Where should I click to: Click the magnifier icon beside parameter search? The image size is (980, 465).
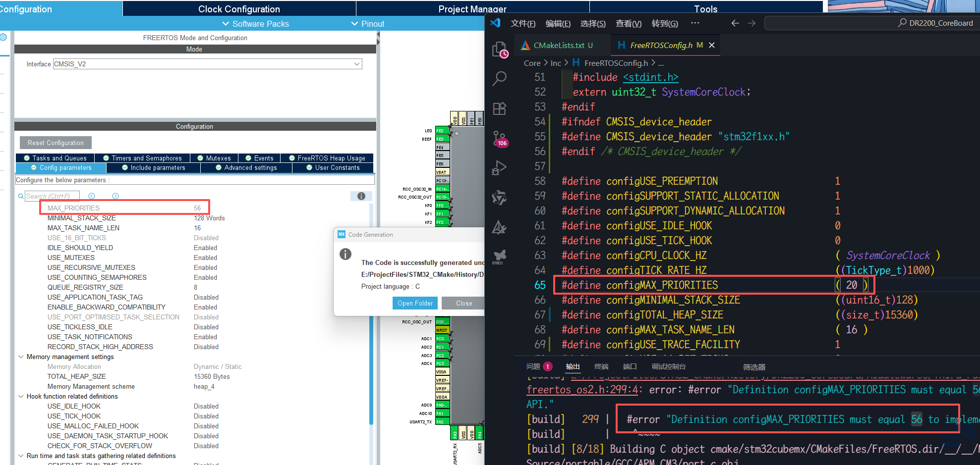click(21, 196)
